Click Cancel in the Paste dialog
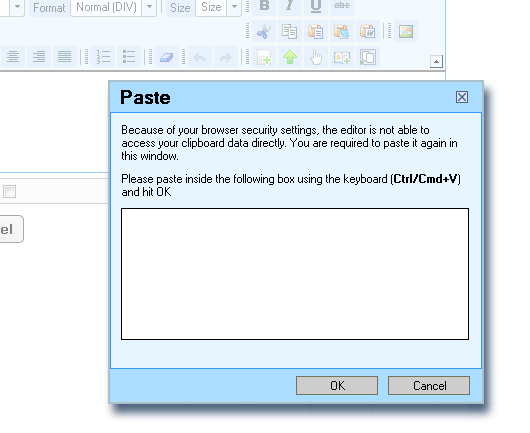530x433 pixels. click(429, 385)
